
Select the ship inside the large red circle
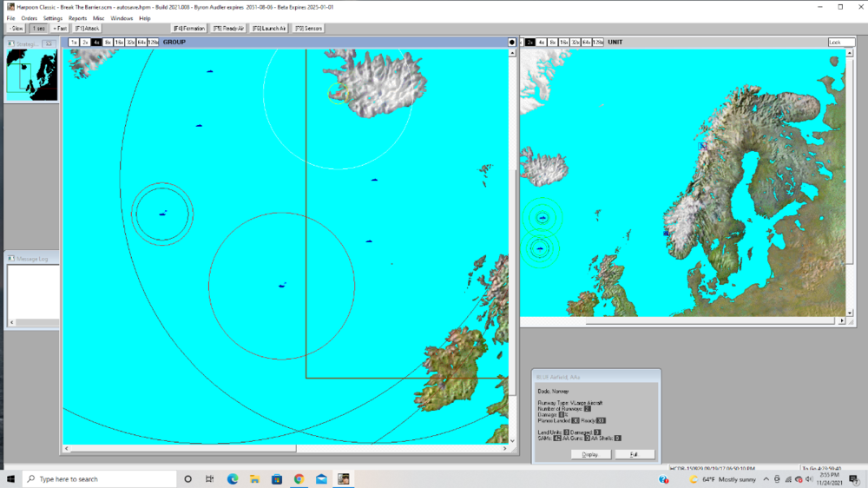[x=281, y=285]
